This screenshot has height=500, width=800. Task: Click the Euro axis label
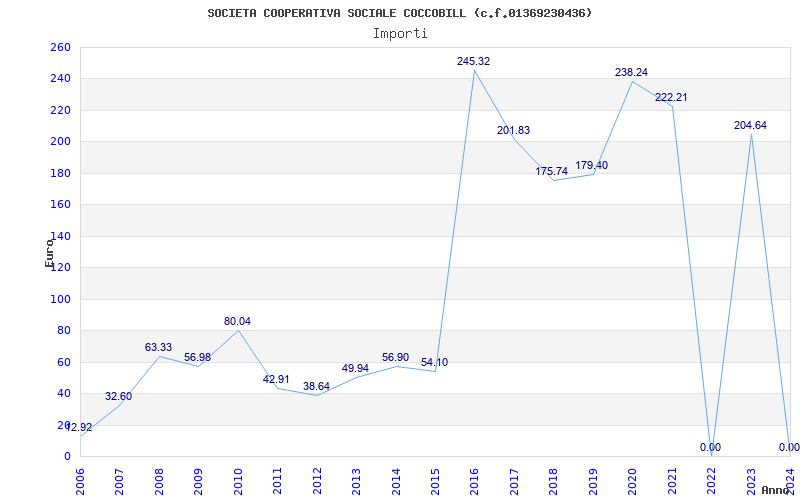(49, 253)
